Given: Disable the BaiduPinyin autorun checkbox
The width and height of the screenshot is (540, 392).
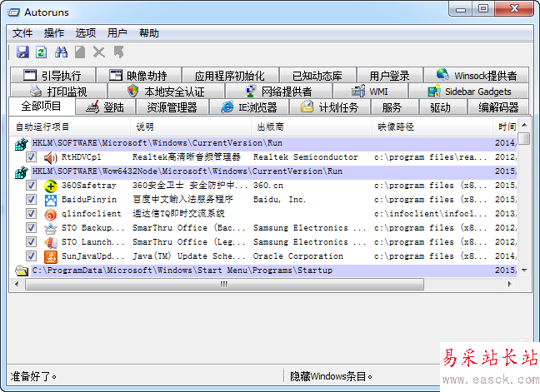Looking at the screenshot, I should [x=32, y=200].
